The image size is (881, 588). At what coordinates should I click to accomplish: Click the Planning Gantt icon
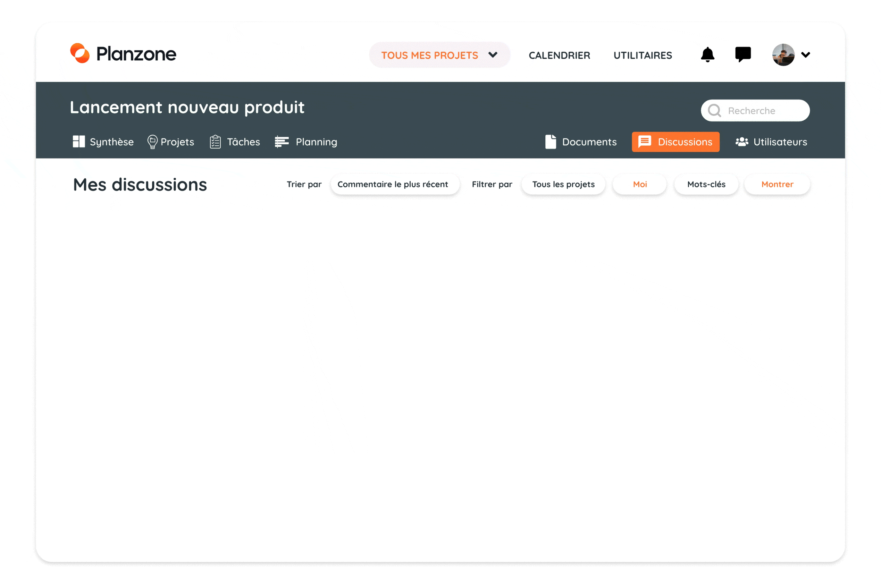(x=282, y=142)
